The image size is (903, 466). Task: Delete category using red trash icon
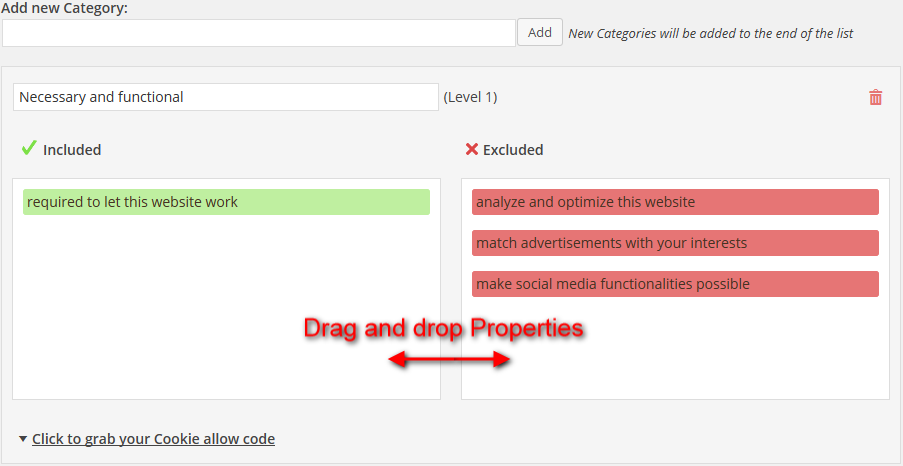coord(875,97)
